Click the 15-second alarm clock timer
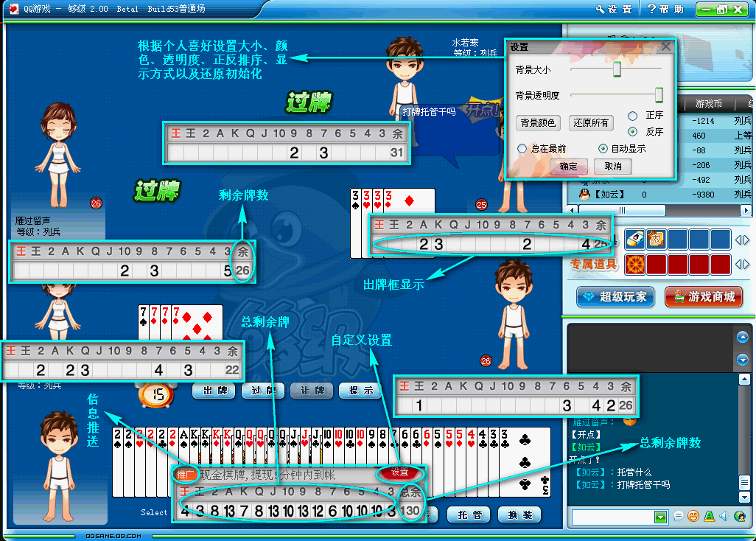 (x=158, y=394)
